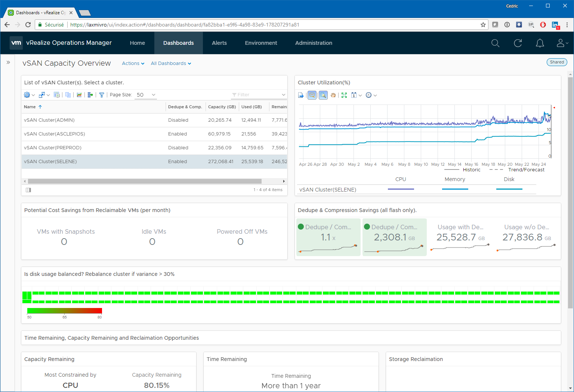Open the Actions dropdown menu
Screen dimensions: 574x392
click(133, 63)
